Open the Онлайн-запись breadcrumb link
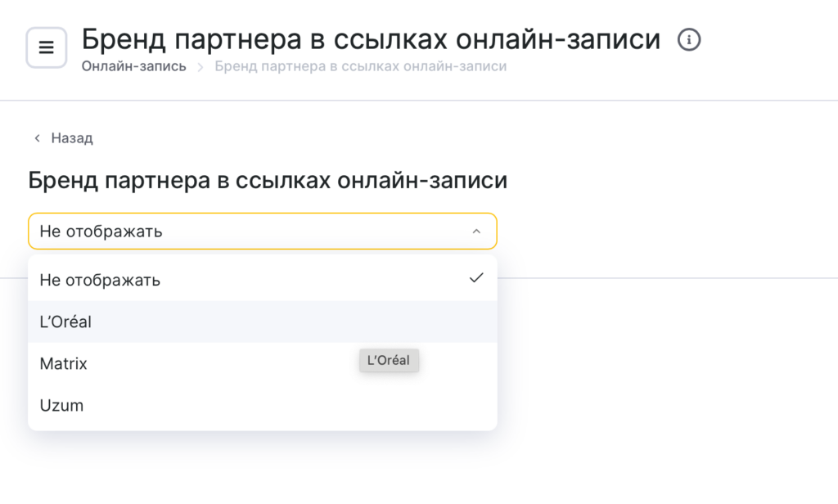This screenshot has width=838, height=504. 133,66
